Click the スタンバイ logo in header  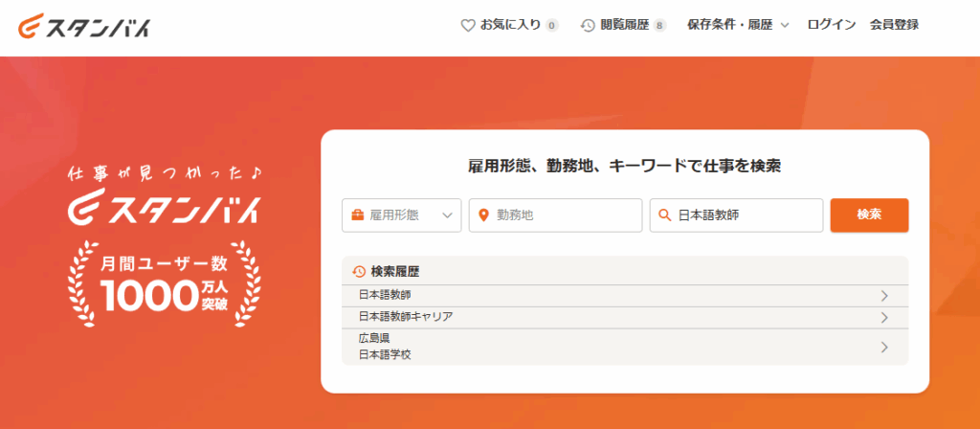[83, 26]
